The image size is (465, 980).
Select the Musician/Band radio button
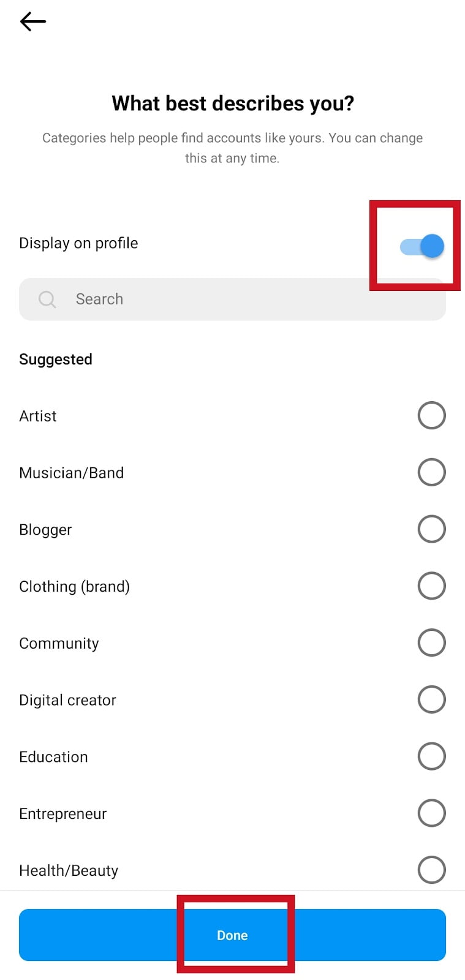coord(432,472)
